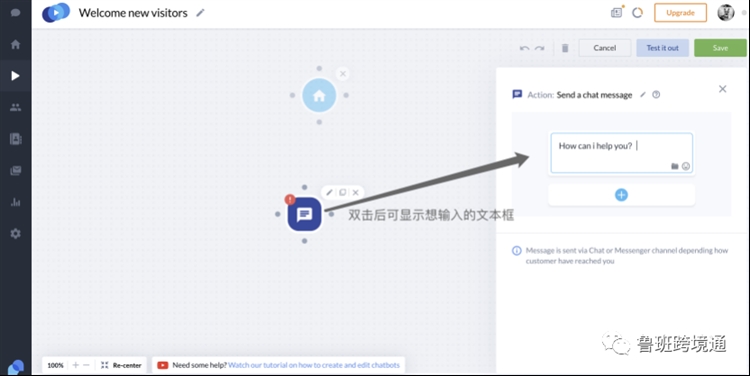Edit the chat message node
The width and height of the screenshot is (750, 376).
click(329, 192)
